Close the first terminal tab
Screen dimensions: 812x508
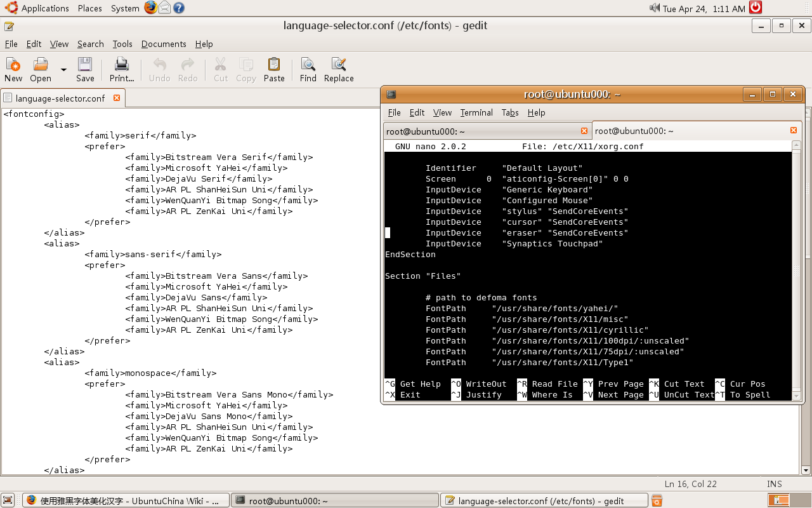pyautogui.click(x=584, y=131)
